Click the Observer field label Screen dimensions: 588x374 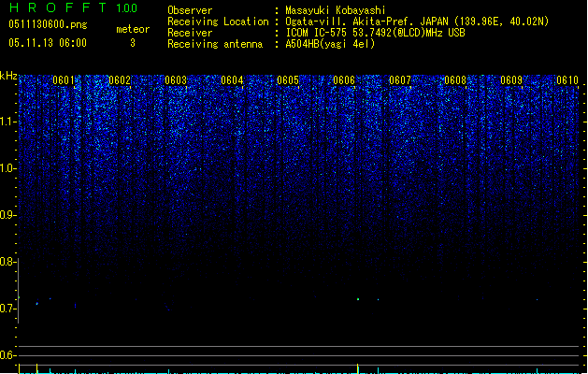pos(190,10)
